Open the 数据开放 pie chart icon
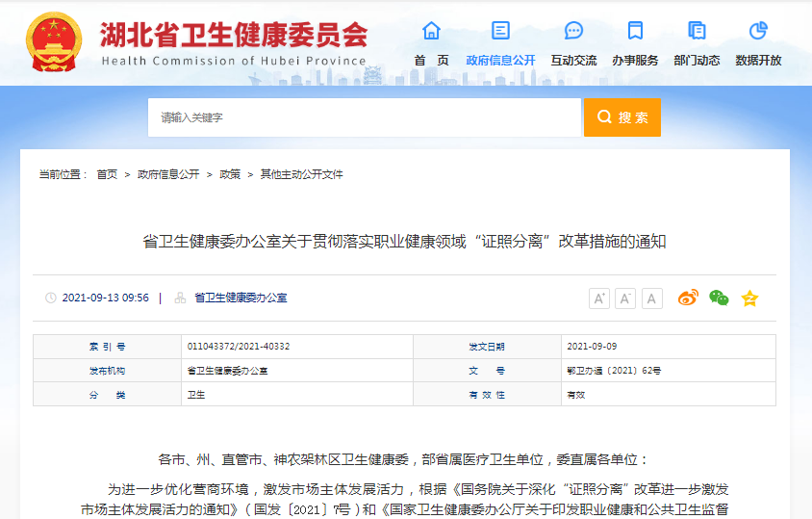 click(x=758, y=31)
